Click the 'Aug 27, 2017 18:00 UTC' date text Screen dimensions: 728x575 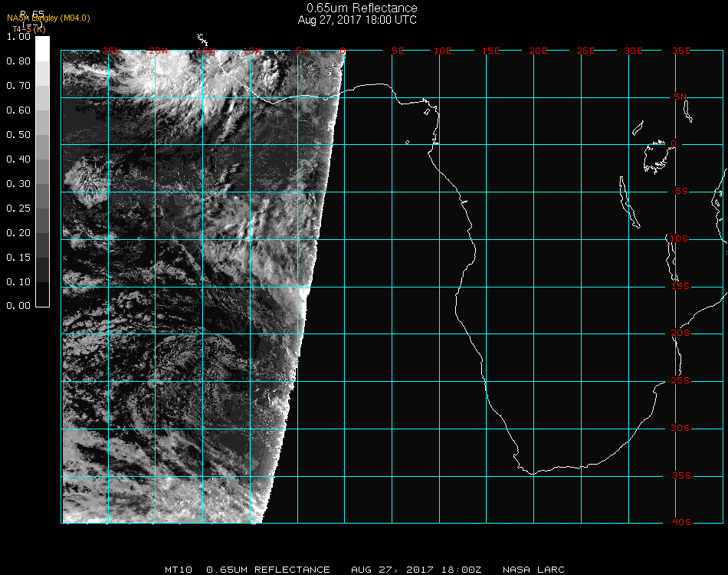[357, 20]
